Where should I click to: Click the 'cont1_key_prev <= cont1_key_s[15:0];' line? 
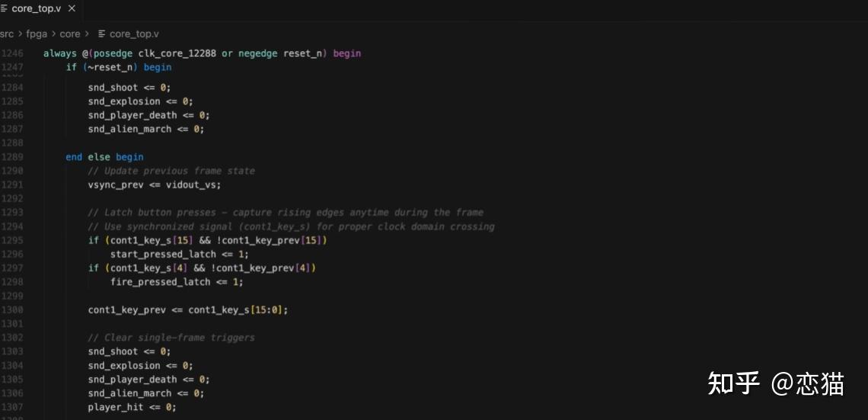(188, 309)
